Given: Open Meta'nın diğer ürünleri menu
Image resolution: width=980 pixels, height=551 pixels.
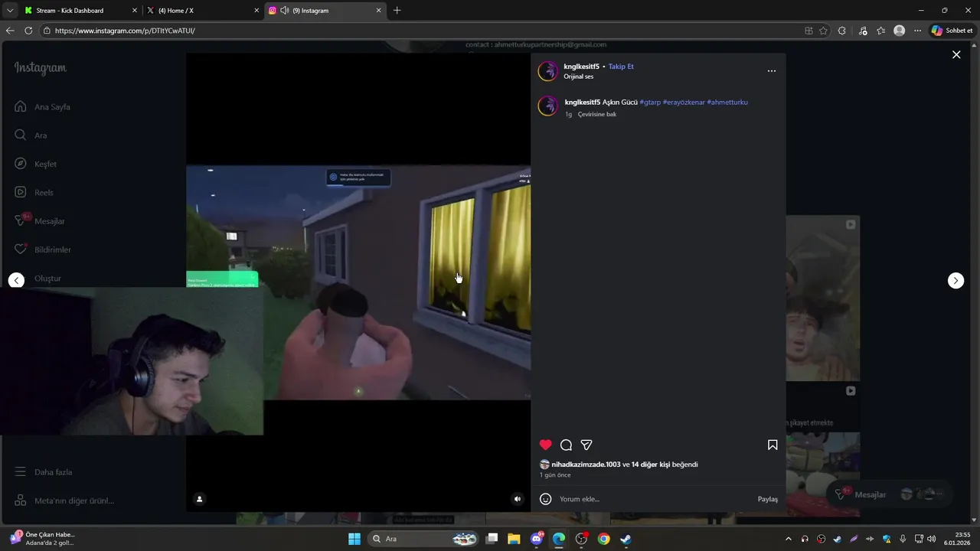Looking at the screenshot, I should [64, 500].
